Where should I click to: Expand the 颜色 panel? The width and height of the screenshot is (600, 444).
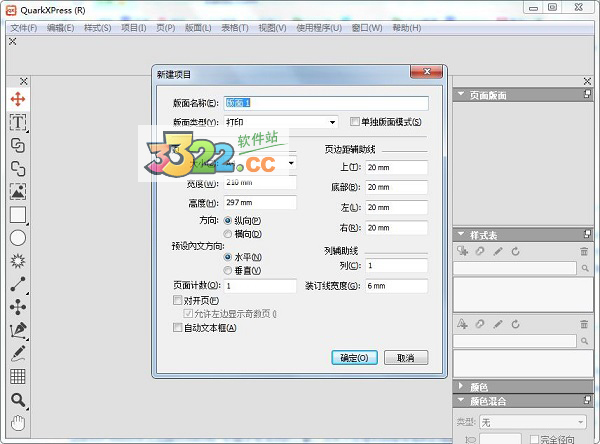click(x=461, y=385)
